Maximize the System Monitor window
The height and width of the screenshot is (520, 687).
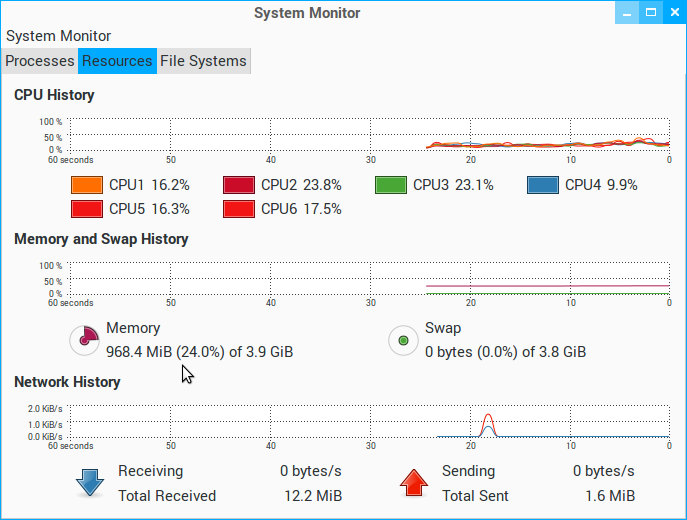[x=650, y=13]
